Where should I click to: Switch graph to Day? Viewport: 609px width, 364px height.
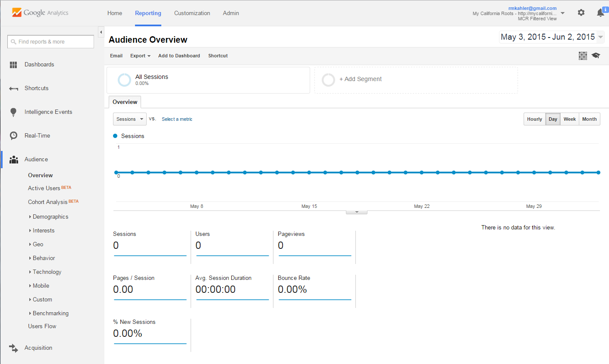[553, 119]
